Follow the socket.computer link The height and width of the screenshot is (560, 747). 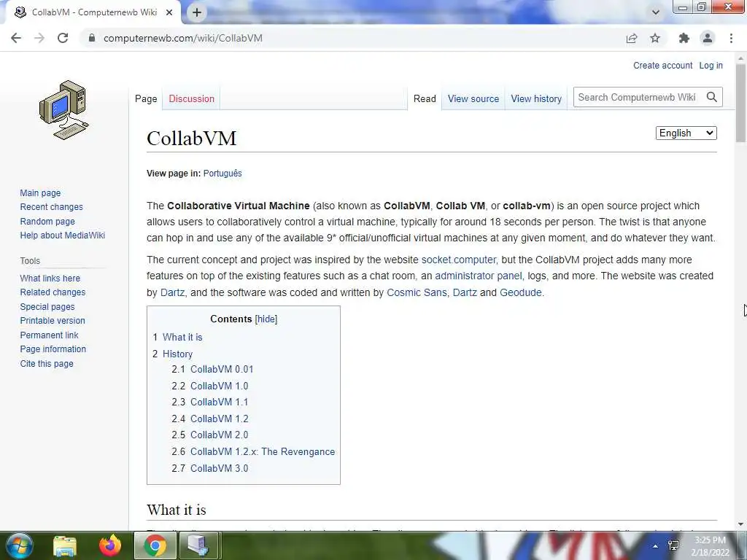[x=458, y=260]
